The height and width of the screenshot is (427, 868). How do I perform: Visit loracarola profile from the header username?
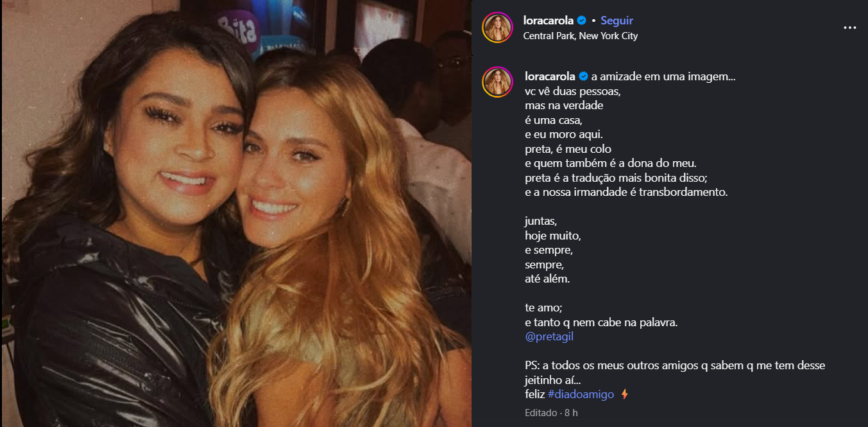(x=549, y=21)
